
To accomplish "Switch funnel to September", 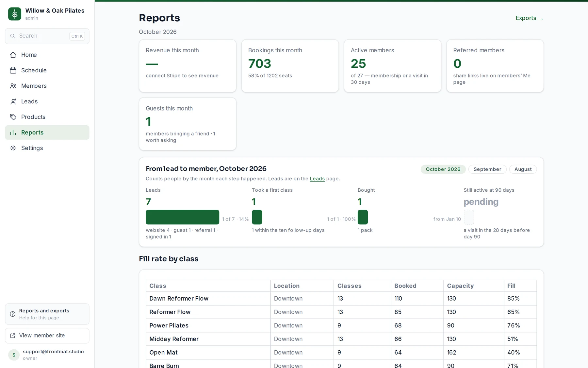I will coord(487,169).
